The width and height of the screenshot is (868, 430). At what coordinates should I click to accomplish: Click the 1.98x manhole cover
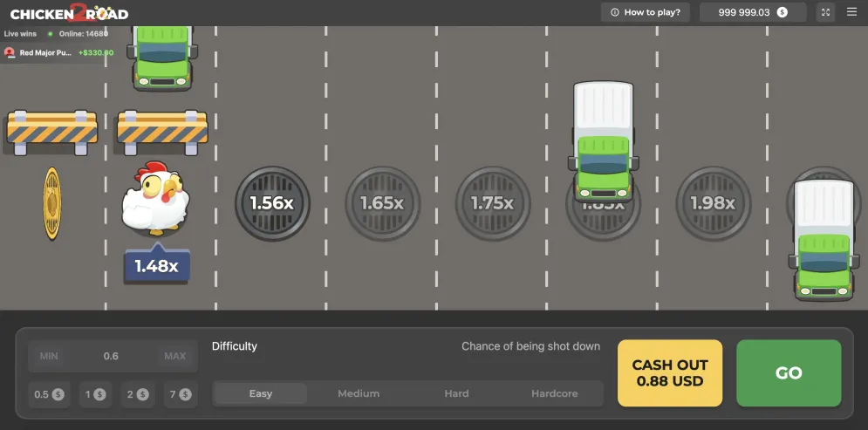point(713,203)
